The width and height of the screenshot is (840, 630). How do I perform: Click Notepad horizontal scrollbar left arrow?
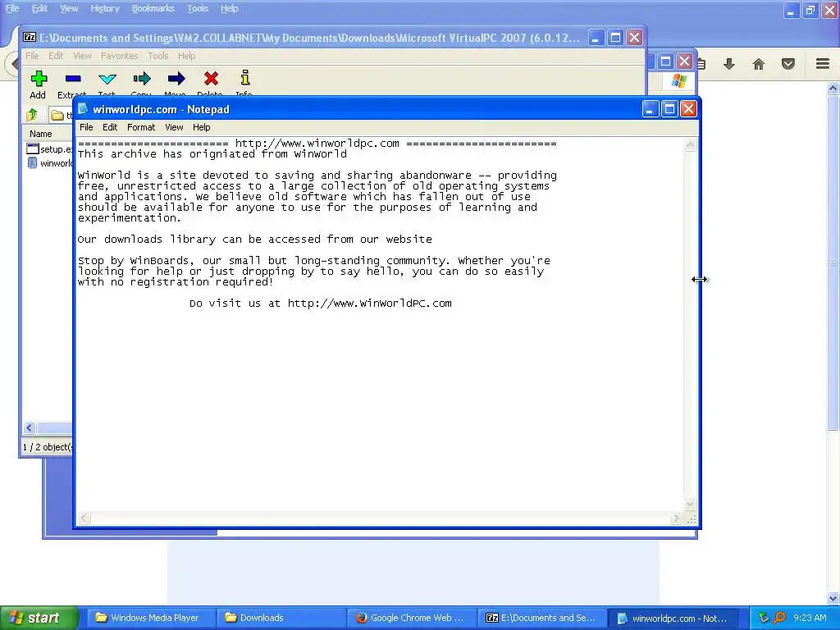(x=83, y=518)
